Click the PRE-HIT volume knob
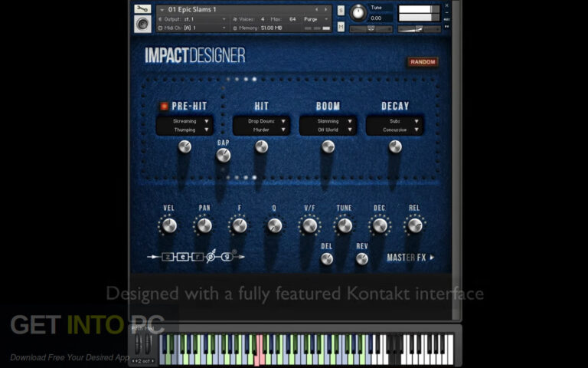This screenshot has height=368, width=588. (x=185, y=146)
